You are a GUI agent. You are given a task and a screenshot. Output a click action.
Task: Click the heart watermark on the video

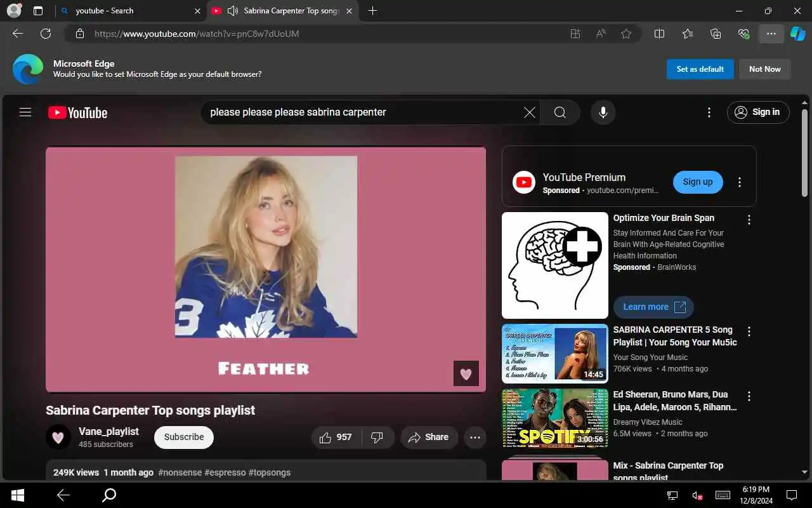pyautogui.click(x=466, y=373)
